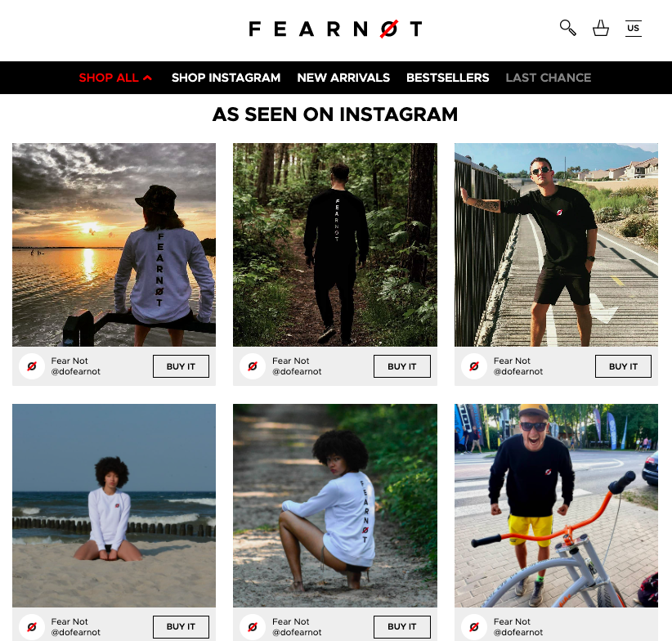Click BUY IT under the forest photo
672x641 pixels.
[402, 366]
